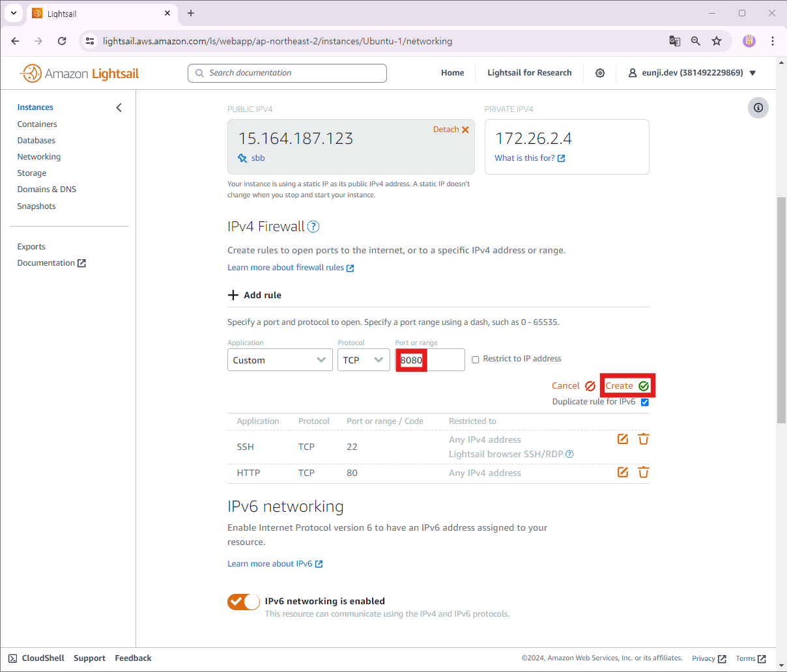Delete the HTTP firewall rule
The image size is (787, 672).
pyautogui.click(x=644, y=472)
